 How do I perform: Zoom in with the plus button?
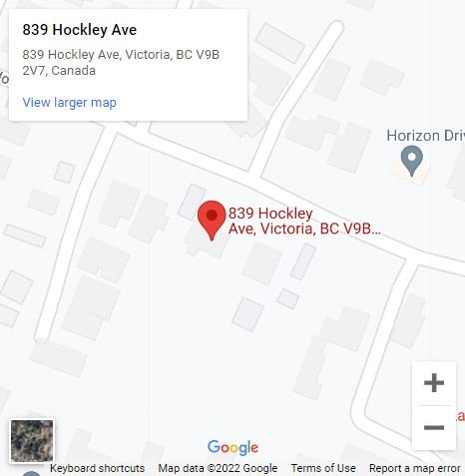pos(434,383)
